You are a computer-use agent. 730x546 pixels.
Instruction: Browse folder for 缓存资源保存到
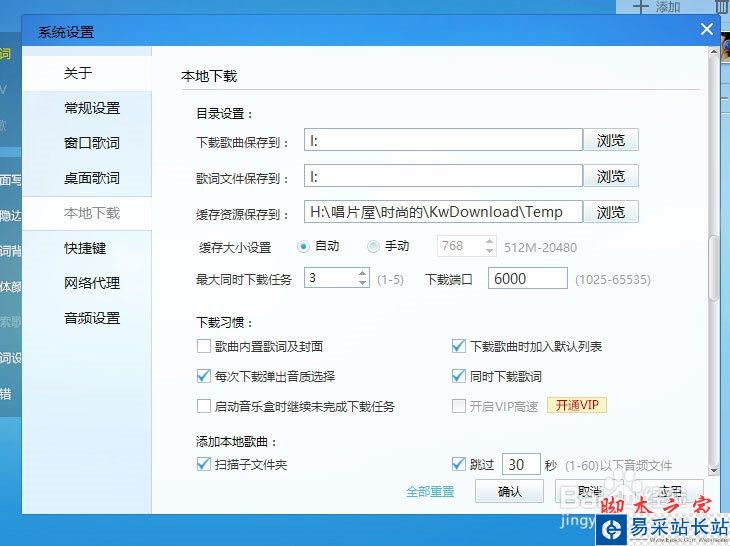coord(611,212)
